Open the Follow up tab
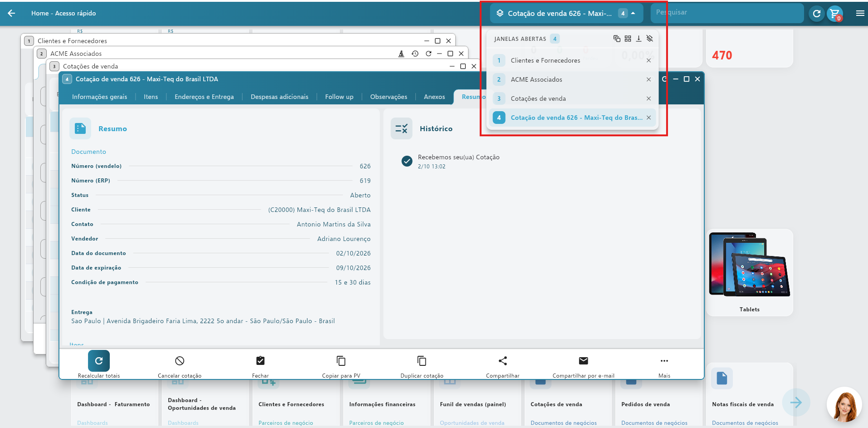The height and width of the screenshot is (428, 868). click(339, 97)
